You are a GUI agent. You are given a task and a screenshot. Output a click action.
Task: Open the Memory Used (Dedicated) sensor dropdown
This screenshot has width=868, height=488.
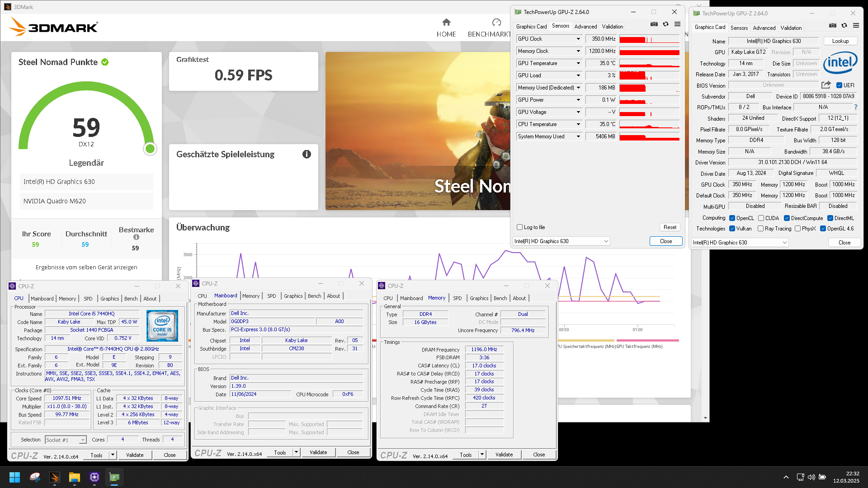(578, 88)
